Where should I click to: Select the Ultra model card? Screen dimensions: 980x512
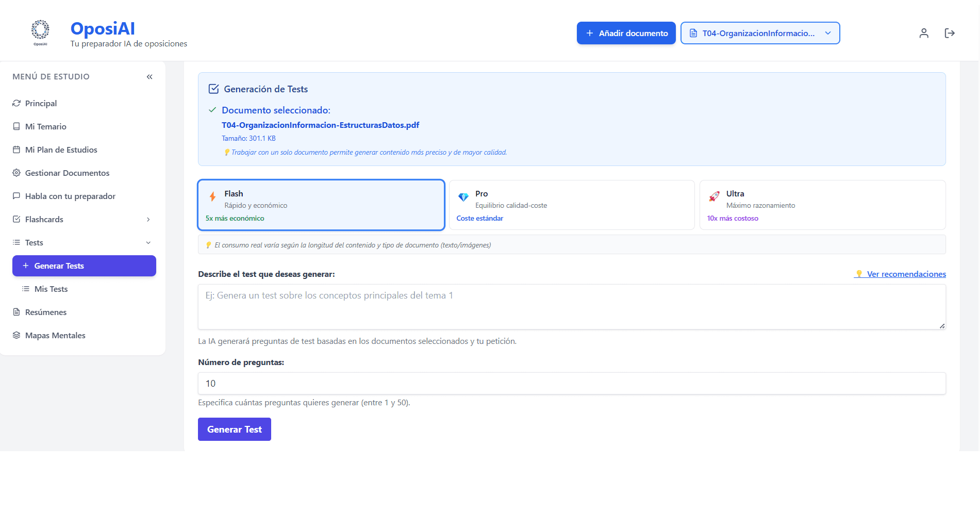pos(822,205)
